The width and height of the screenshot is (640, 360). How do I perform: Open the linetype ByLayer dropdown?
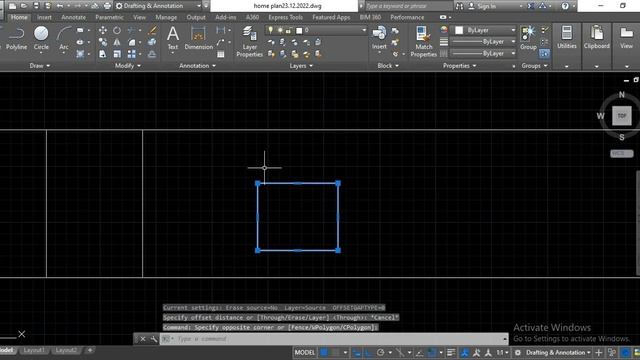(482, 53)
